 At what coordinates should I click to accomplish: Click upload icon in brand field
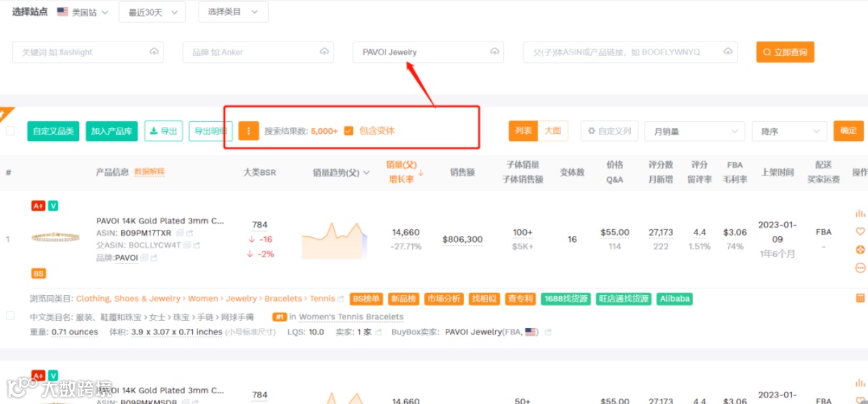click(324, 52)
